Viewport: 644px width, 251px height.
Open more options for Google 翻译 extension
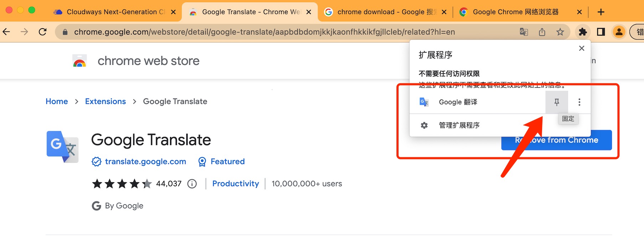click(579, 102)
